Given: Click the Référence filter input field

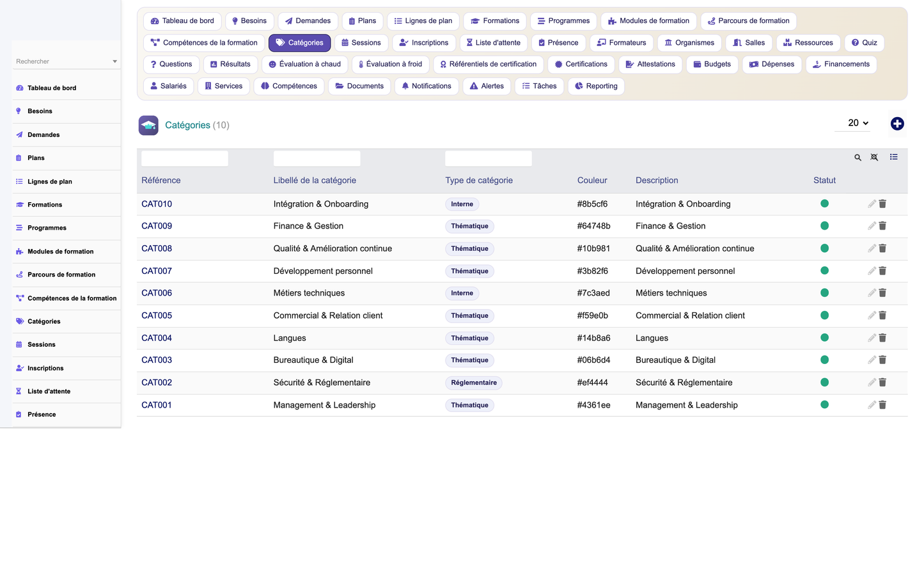Looking at the screenshot, I should pos(185,159).
